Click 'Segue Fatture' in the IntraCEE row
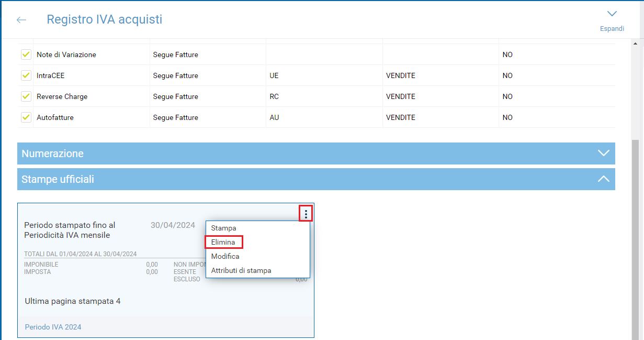 (x=176, y=75)
